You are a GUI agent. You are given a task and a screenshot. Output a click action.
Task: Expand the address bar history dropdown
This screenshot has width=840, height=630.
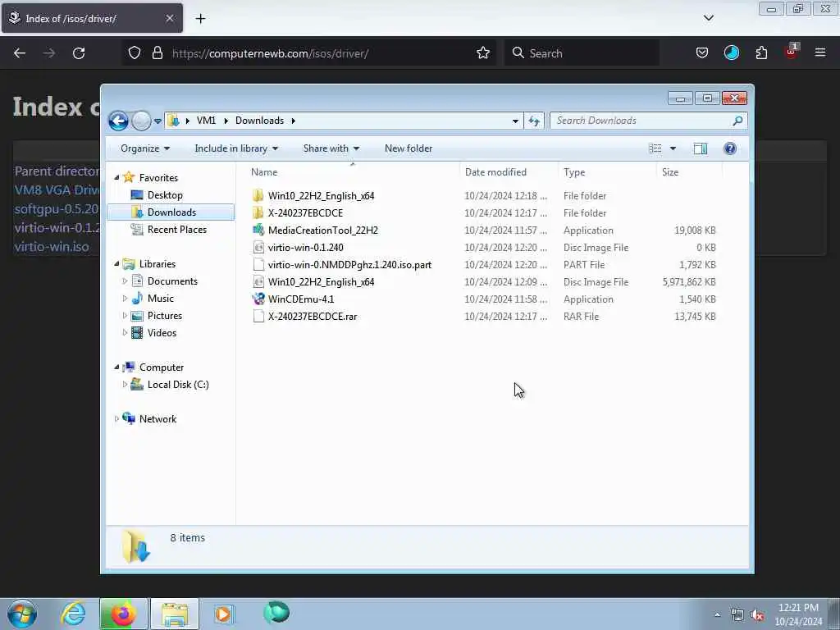(x=515, y=121)
